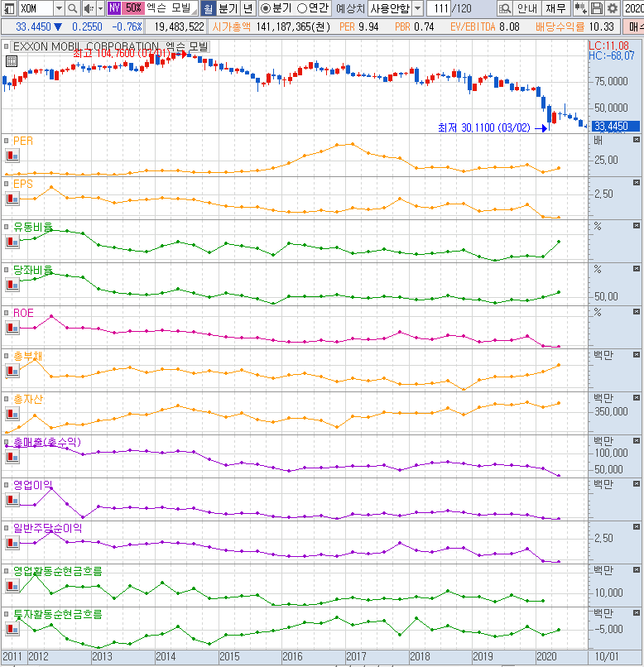The height and width of the screenshot is (667, 644).
Task: Click the purple NY exchange badge
Action: coord(114,8)
